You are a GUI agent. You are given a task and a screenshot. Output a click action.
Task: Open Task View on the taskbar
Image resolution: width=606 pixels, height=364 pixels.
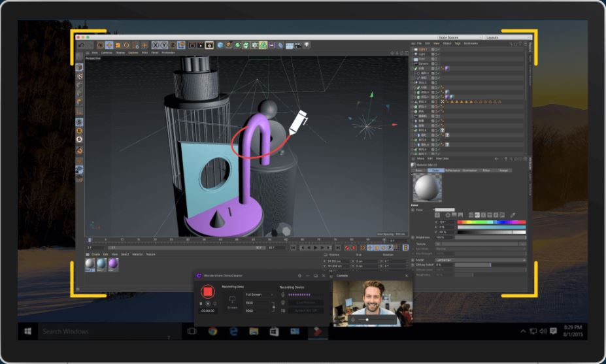pos(192,331)
